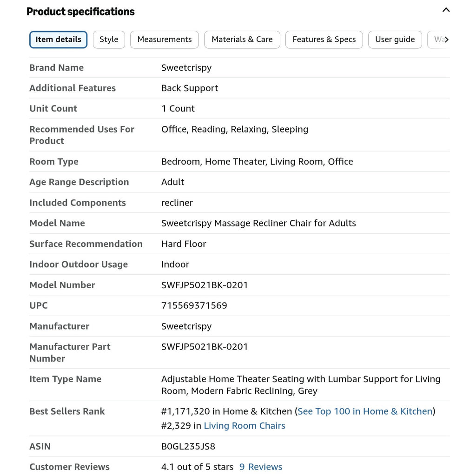Screen dimensions: 476x476
Task: Show more tabs with the right arrow
Action: [446, 40]
